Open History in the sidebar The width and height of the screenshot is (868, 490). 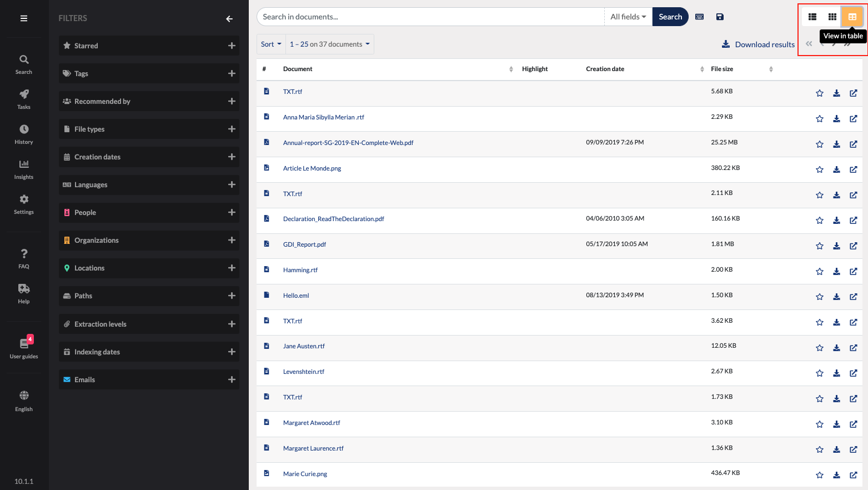(x=24, y=134)
